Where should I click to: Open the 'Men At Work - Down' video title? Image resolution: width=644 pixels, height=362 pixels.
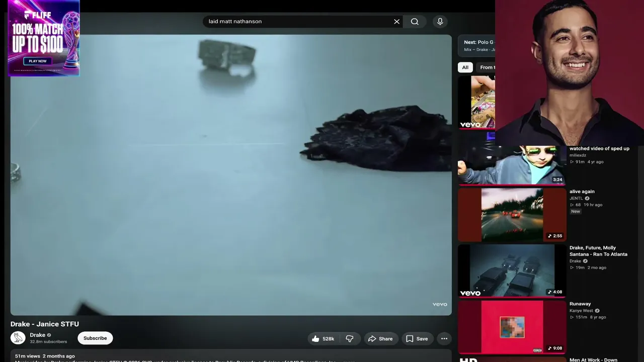point(593,359)
